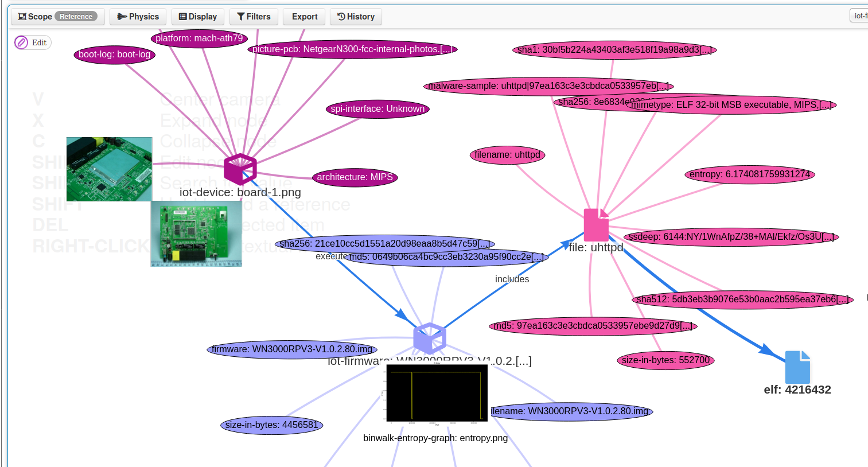Select the purple iot-firmware cube node icon
The width and height of the screenshot is (868, 467).
(x=429, y=338)
